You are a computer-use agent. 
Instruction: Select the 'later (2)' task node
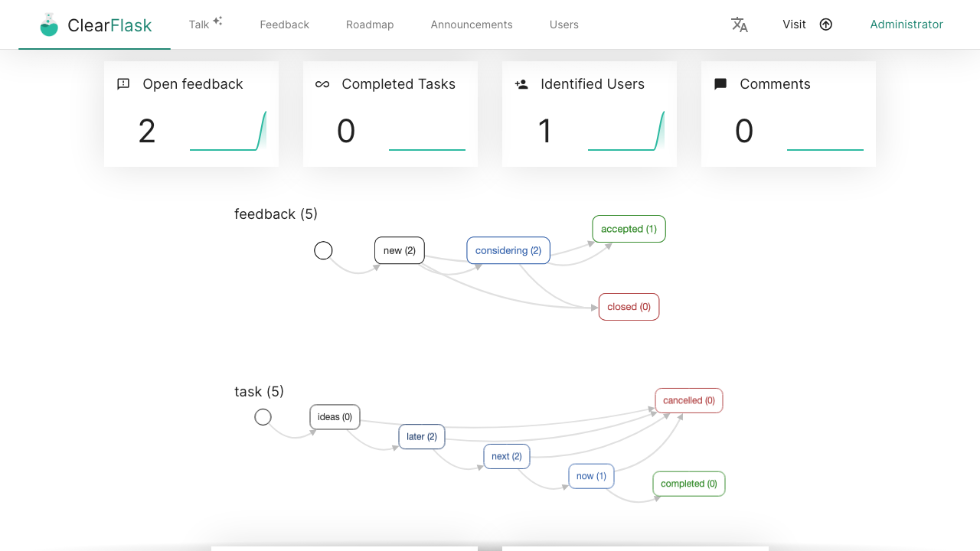tap(422, 437)
